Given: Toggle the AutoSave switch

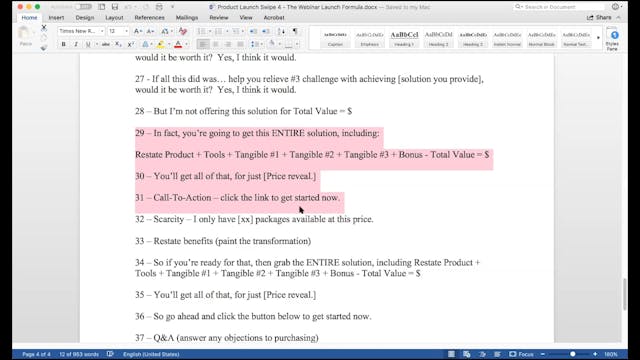Looking at the screenshot, I should 83,7.
